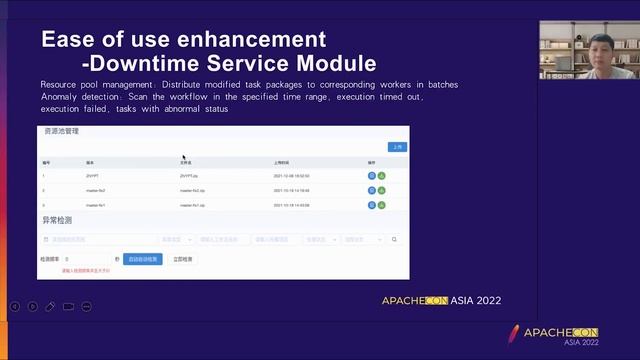Focus the second text input in the filter bar
The image size is (640, 360).
(277, 239)
